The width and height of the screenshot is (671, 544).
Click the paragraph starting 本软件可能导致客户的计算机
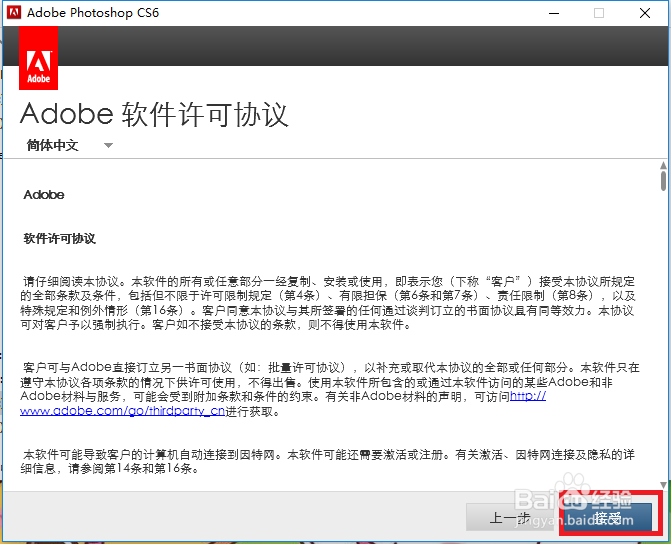tap(328, 461)
